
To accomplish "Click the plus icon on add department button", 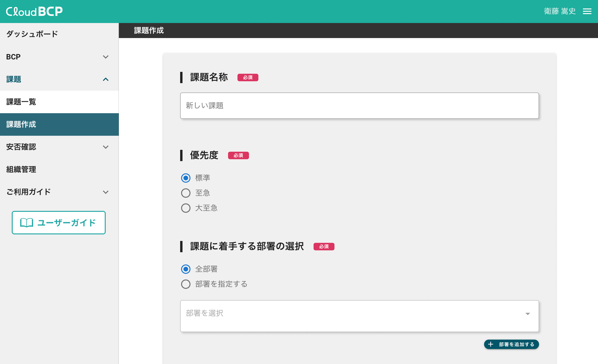I will (490, 344).
